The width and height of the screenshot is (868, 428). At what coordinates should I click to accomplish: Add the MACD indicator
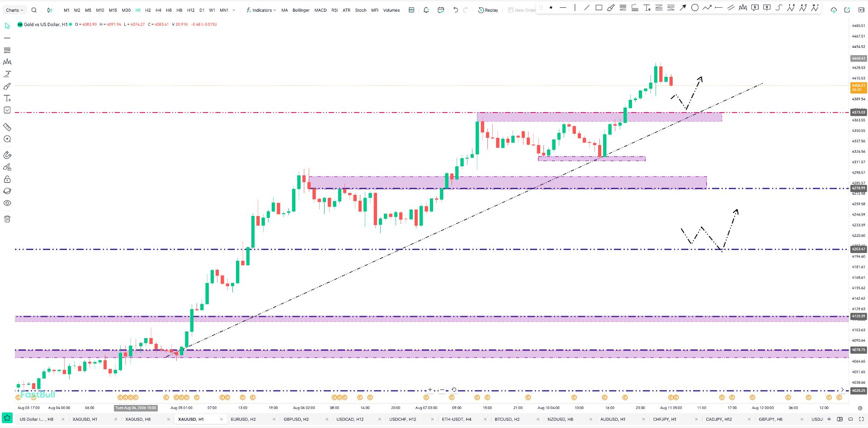point(321,10)
